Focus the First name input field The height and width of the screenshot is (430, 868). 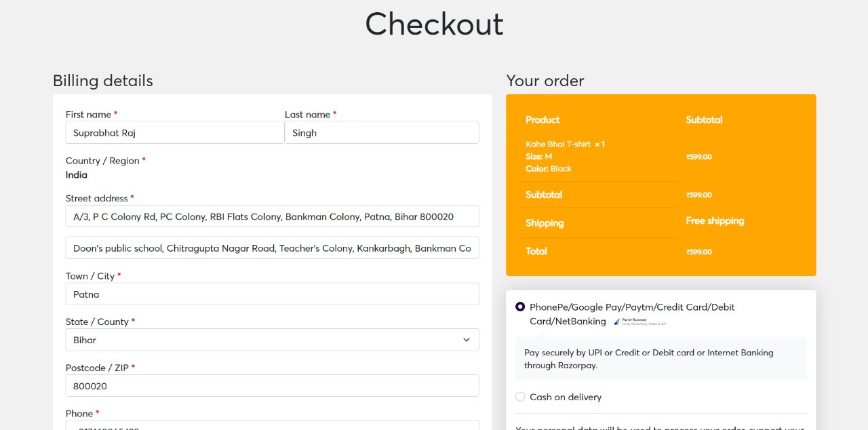(174, 133)
